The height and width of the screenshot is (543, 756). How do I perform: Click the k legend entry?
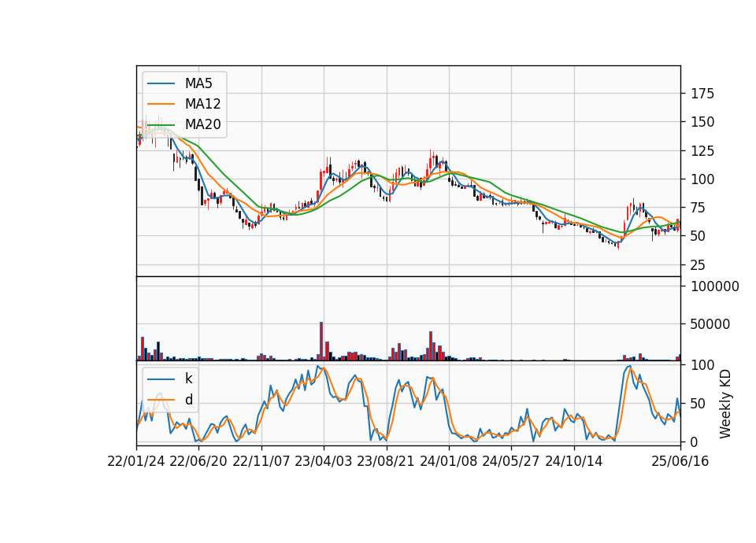pyautogui.click(x=188, y=379)
